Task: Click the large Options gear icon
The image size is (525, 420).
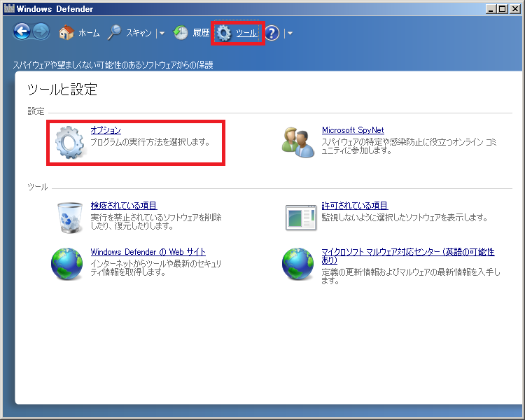Action: (70, 142)
